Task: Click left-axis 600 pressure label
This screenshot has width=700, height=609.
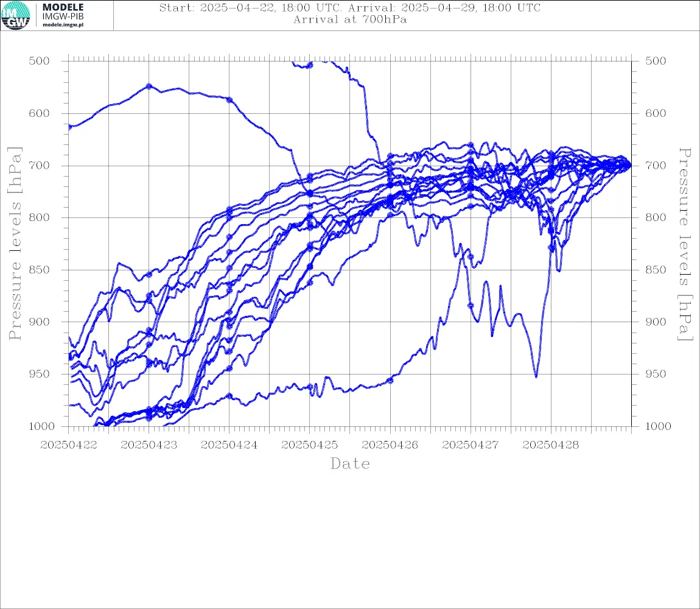Action: pyautogui.click(x=40, y=113)
